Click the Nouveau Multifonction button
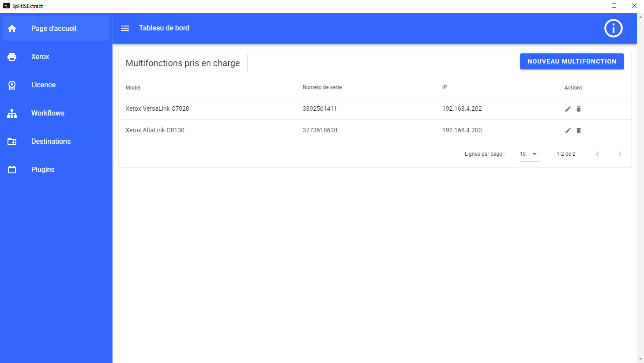 (x=572, y=61)
